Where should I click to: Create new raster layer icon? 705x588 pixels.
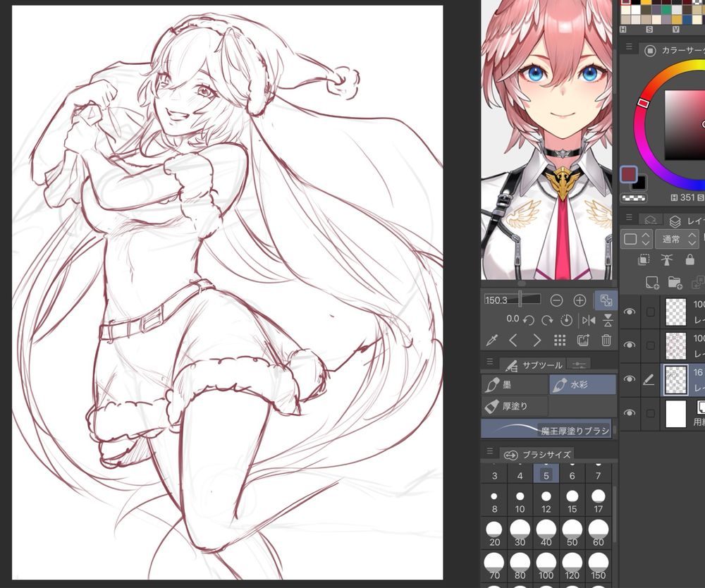click(652, 282)
